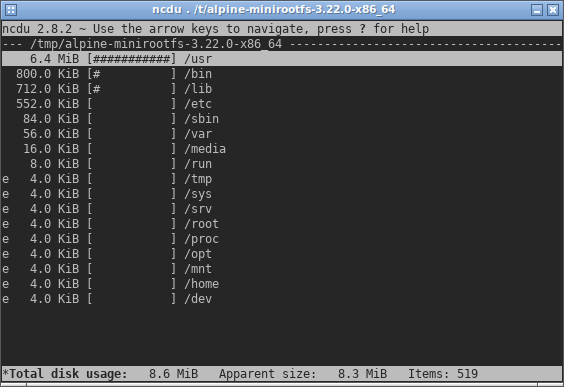Image resolution: width=564 pixels, height=387 pixels.
Task: Click the /tmp/alpine-minirootfs path header
Action: pyautogui.click(x=156, y=44)
